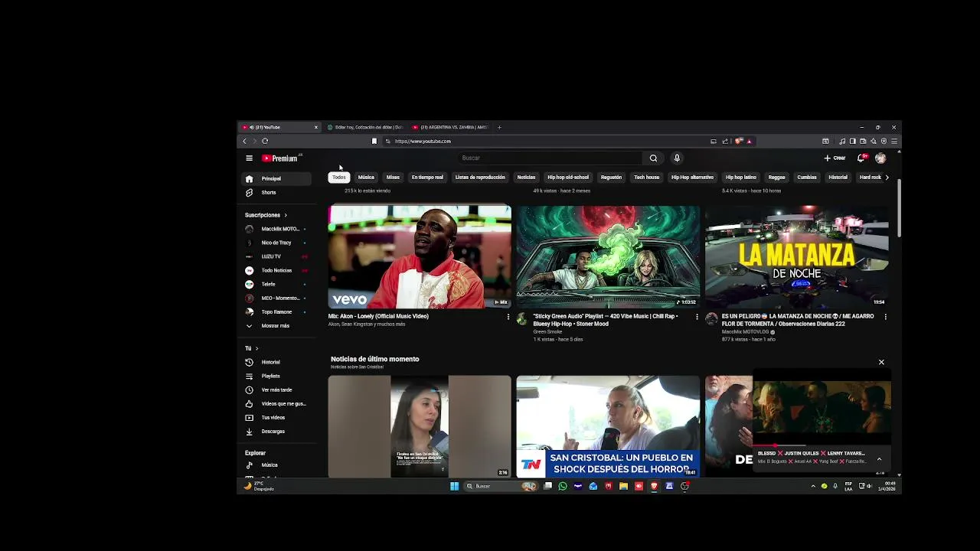Viewport: 980px width, 551px height.
Task: Open WhatsApp from the taskbar
Action: pyautogui.click(x=563, y=486)
